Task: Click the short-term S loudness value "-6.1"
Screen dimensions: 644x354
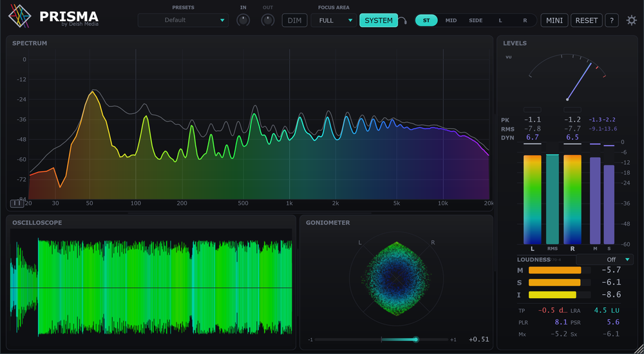Action: (611, 283)
